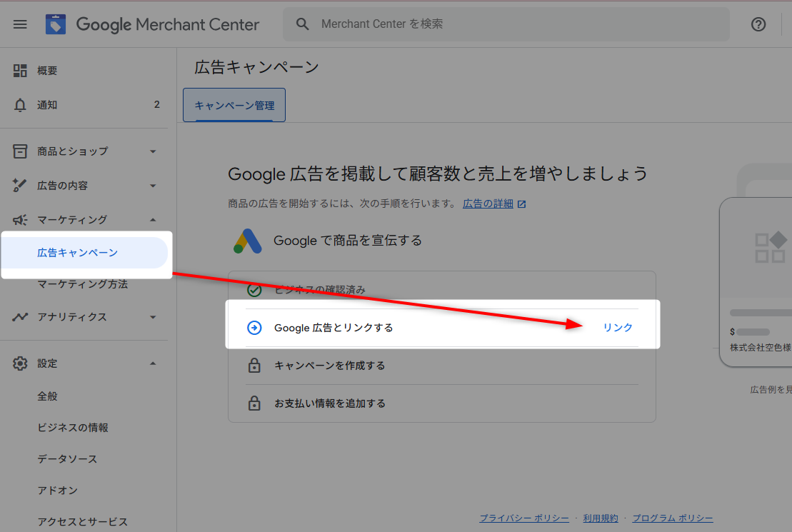Open the プログラム ポリシー footer link
The height and width of the screenshot is (532, 792).
click(x=673, y=518)
